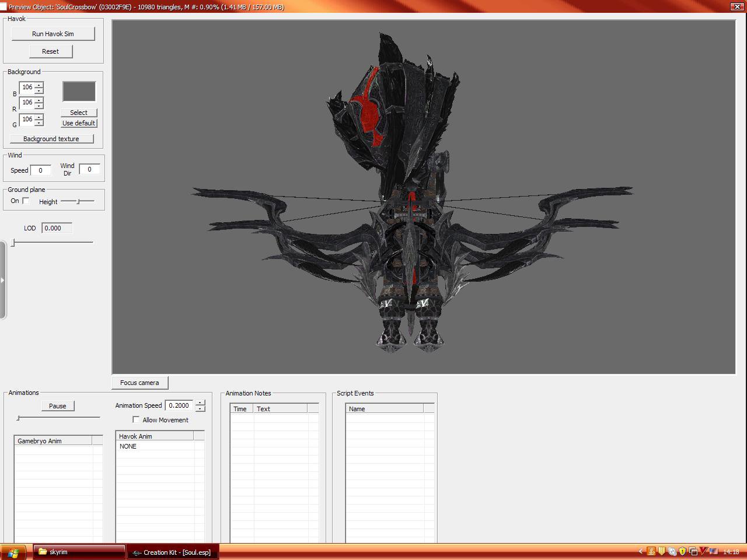Click the Run Havok Sim button
This screenshot has height=560, width=747.
coord(53,34)
